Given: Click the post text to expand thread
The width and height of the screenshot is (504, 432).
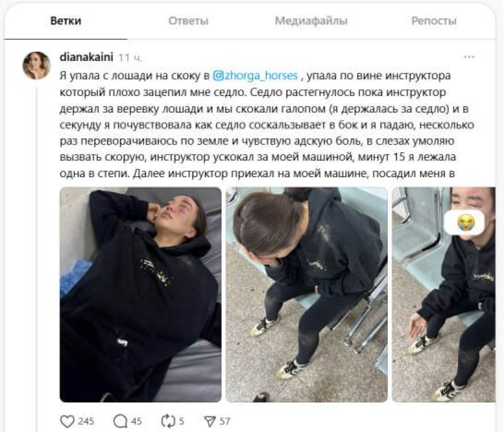Looking at the screenshot, I should tap(261, 124).
